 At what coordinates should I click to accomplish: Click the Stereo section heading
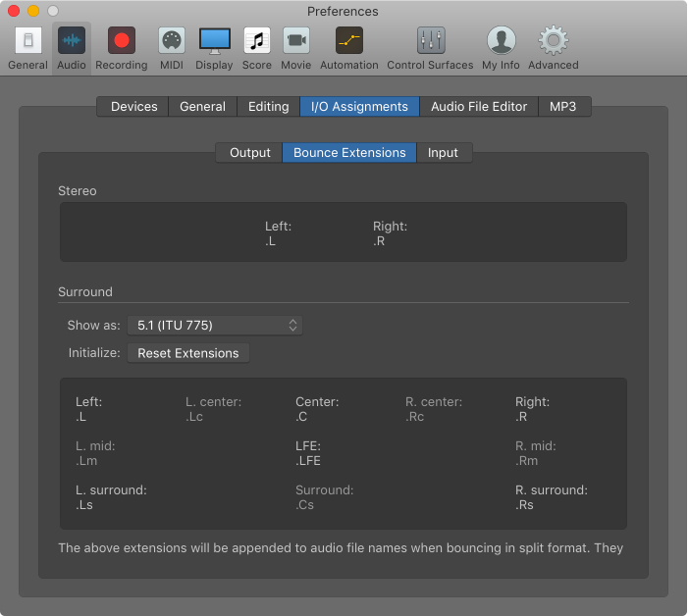coord(78,191)
